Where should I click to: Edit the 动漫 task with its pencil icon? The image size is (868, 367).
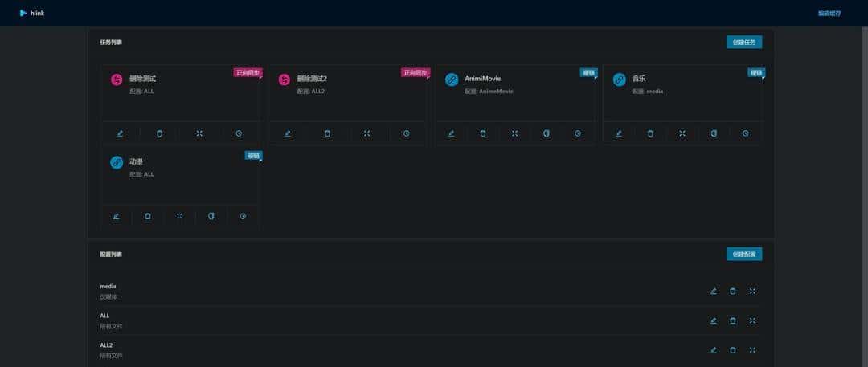[x=117, y=217]
